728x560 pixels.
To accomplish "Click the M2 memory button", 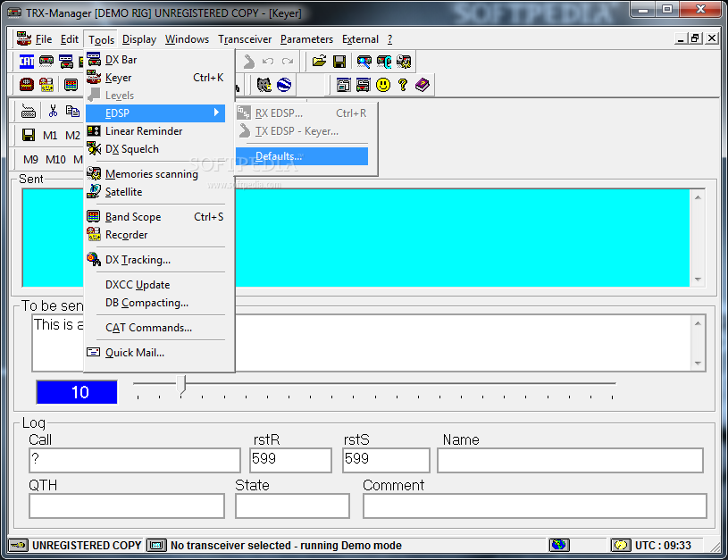I will [x=72, y=136].
